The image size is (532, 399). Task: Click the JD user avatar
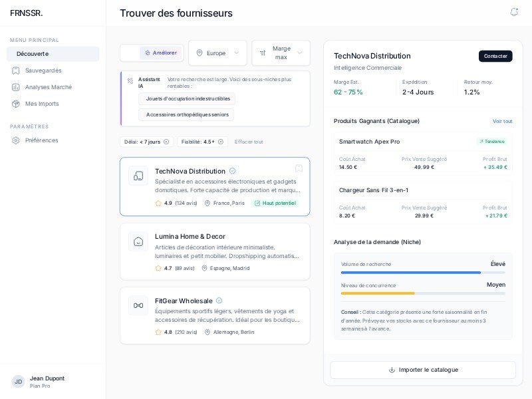(x=18, y=382)
